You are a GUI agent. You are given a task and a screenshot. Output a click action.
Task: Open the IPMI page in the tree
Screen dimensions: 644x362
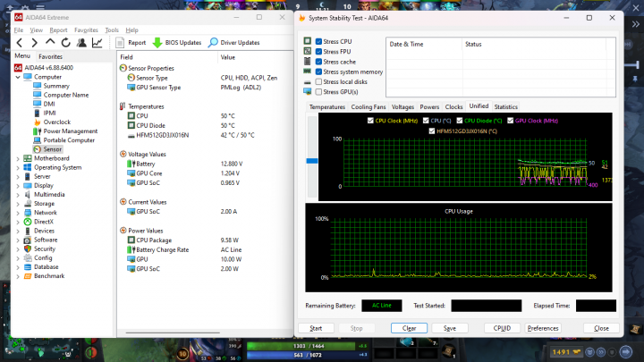coord(49,113)
